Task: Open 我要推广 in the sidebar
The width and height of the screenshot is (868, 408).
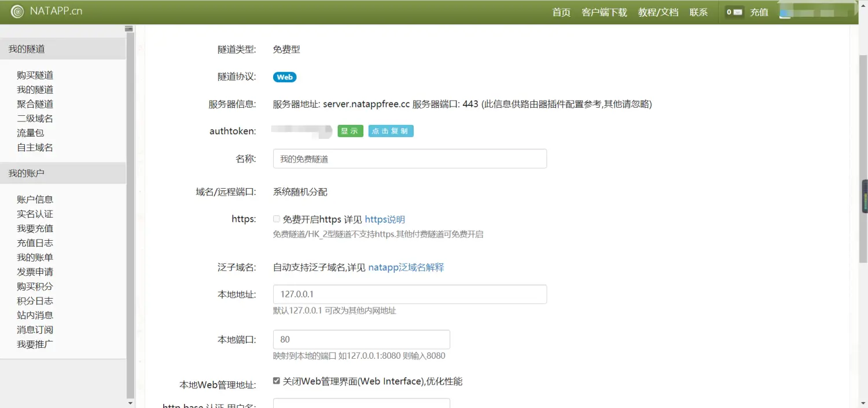Action: click(x=35, y=344)
